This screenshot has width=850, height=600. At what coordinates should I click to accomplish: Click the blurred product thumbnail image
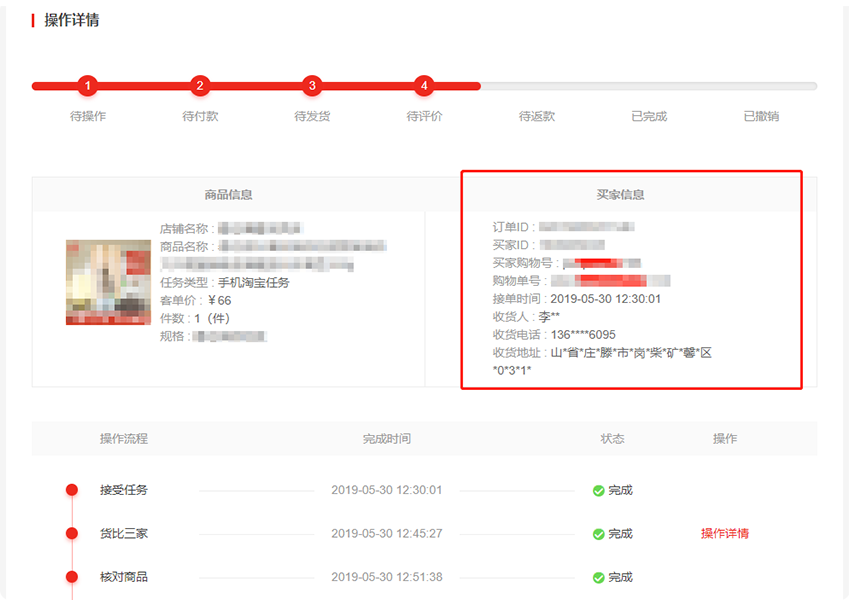click(108, 282)
